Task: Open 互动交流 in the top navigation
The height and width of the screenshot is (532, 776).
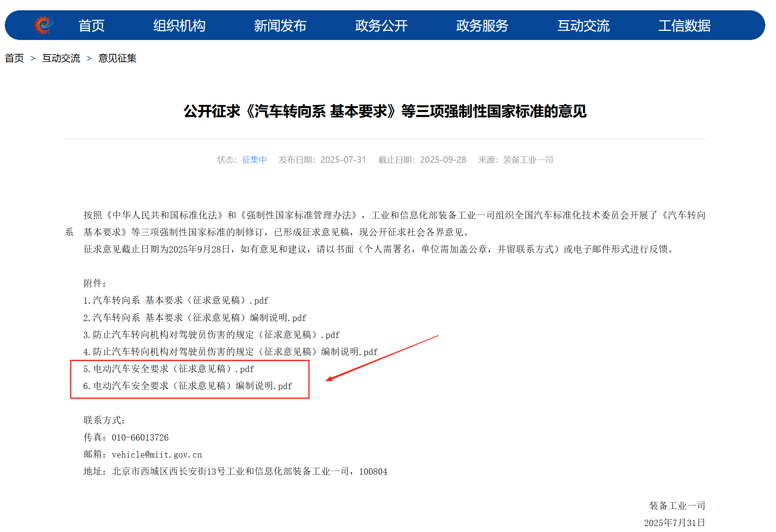Action: [x=583, y=26]
